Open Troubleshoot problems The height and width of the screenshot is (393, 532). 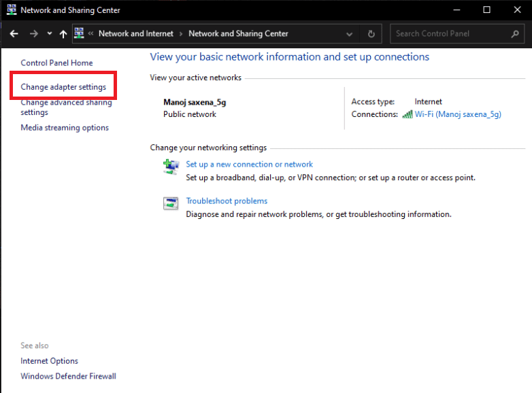227,201
